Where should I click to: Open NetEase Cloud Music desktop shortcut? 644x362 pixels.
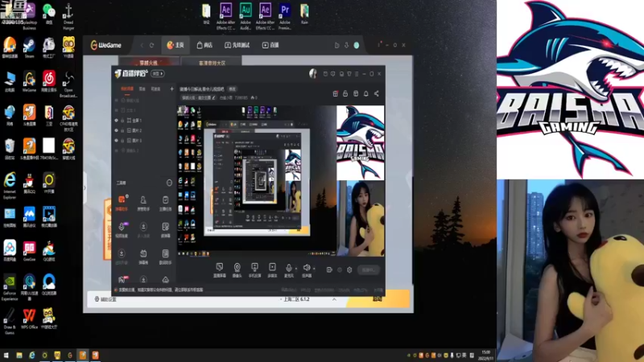pyautogui.click(x=49, y=81)
